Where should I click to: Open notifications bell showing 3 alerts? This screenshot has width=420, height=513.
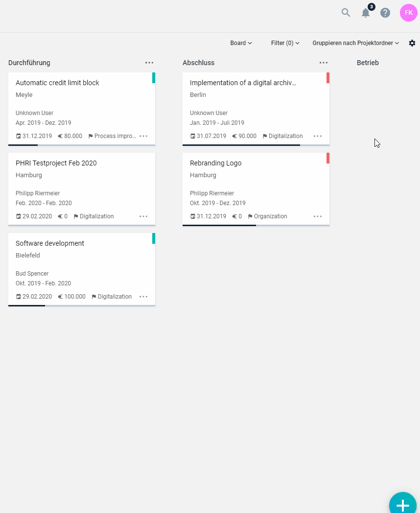tap(366, 13)
